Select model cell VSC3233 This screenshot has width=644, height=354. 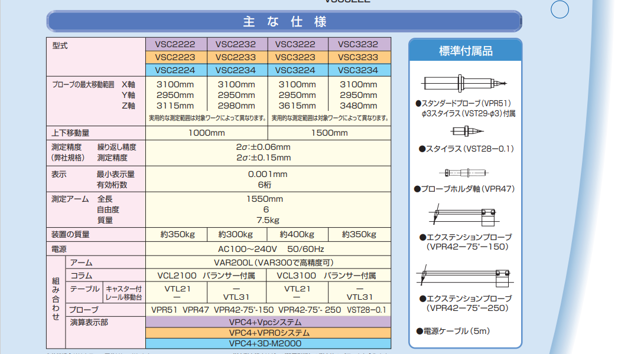pyautogui.click(x=359, y=57)
